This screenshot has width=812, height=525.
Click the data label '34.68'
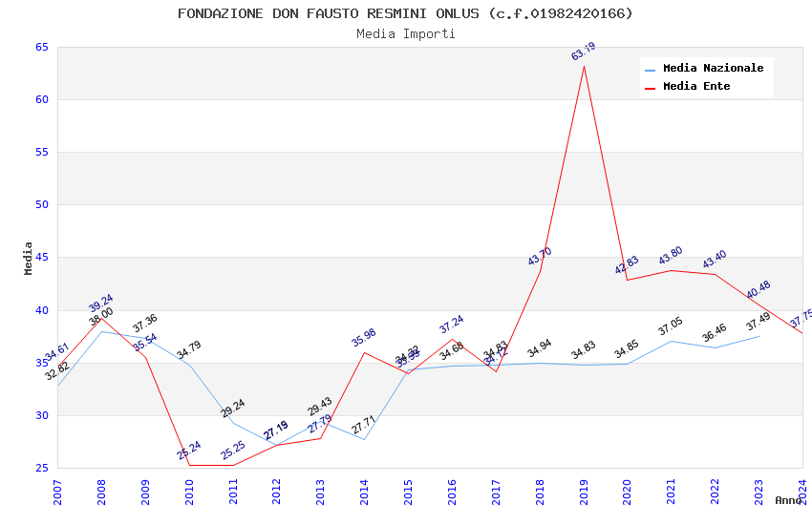[451, 351]
